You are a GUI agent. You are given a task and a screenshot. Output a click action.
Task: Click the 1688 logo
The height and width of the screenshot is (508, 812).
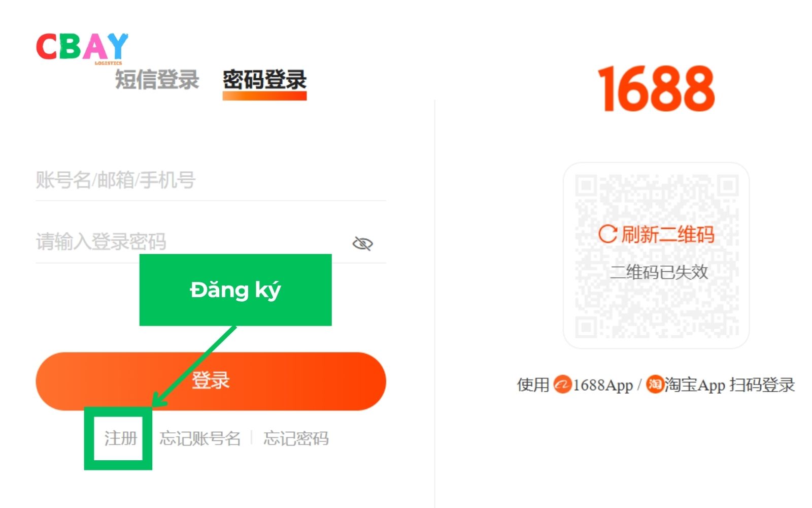coord(656,89)
